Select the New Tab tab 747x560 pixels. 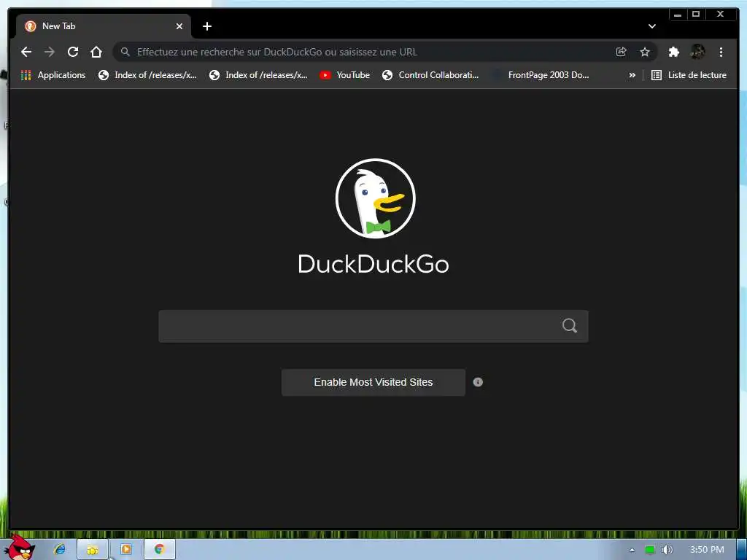(104, 26)
